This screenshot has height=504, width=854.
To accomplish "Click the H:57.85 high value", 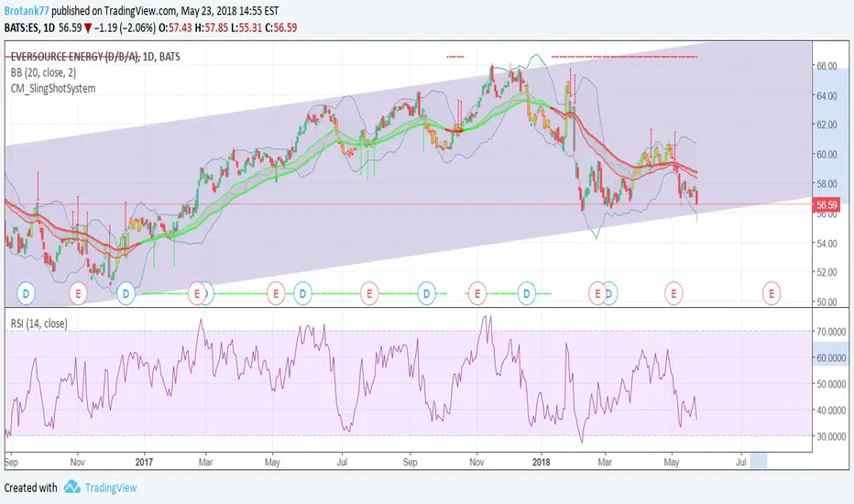I will coord(212,27).
